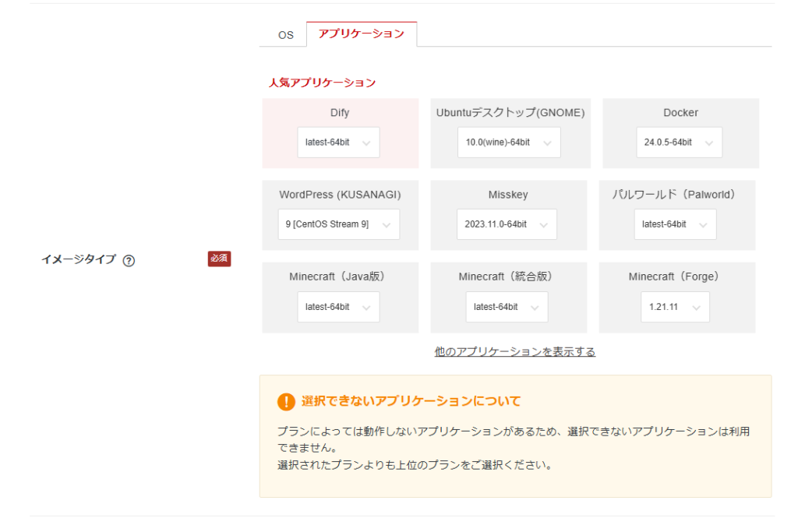Click the 他のアプリケーションを表示する link

[x=515, y=352]
